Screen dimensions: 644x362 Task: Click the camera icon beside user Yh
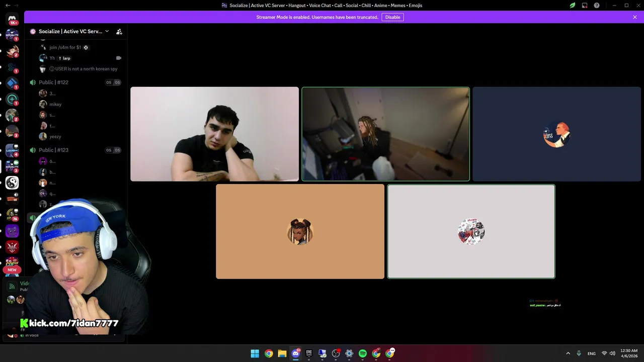(119, 58)
